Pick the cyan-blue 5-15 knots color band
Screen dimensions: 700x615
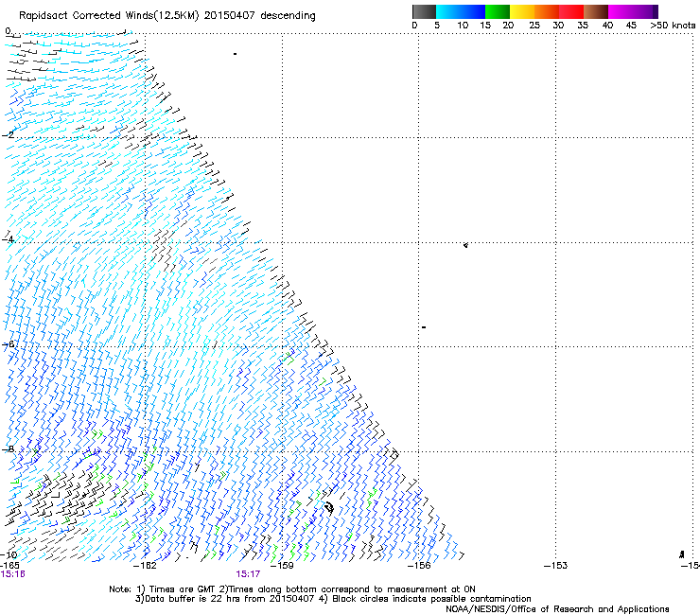click(x=461, y=11)
